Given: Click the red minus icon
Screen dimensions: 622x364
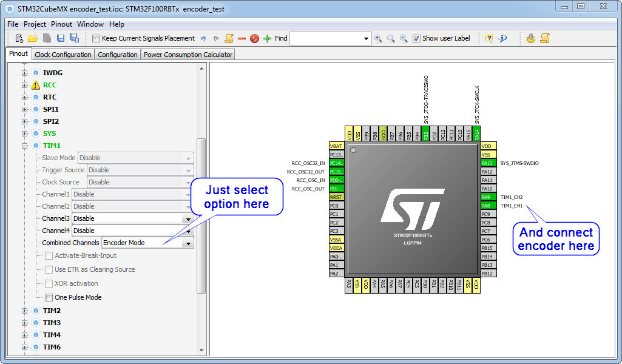Looking at the screenshot, I should coord(242,38).
